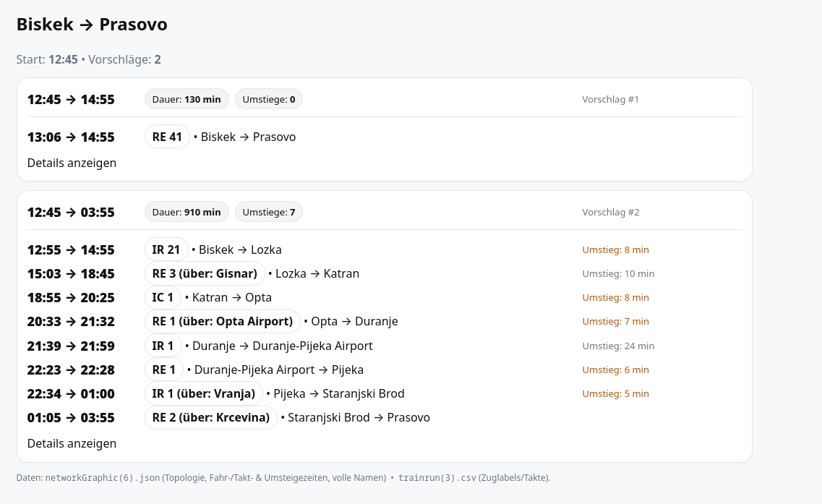Click the RE 41 train badge
Viewport: 822px width, 504px height.
tap(167, 137)
